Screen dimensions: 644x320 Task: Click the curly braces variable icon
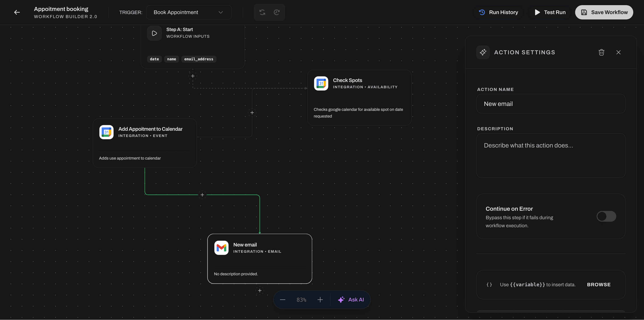489,284
